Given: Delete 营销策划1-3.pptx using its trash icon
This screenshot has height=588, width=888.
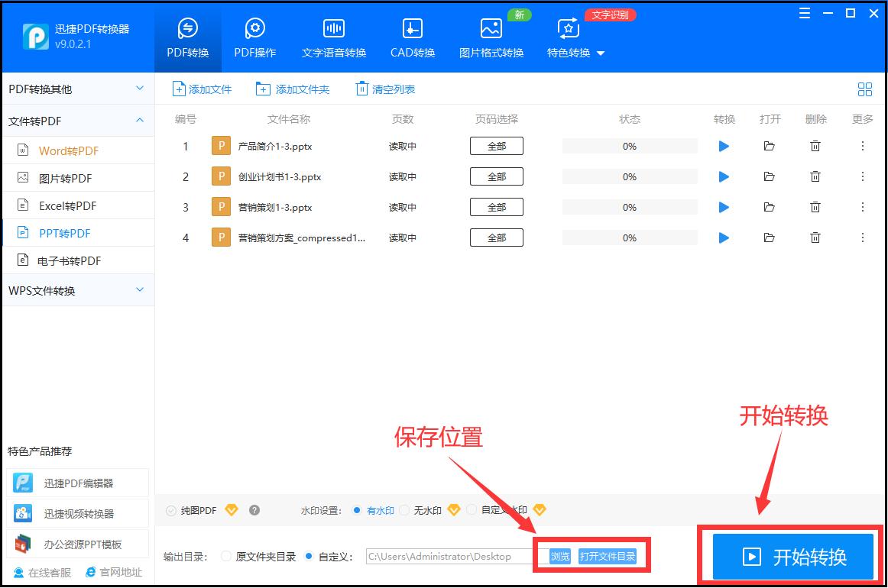Looking at the screenshot, I should 815,207.
